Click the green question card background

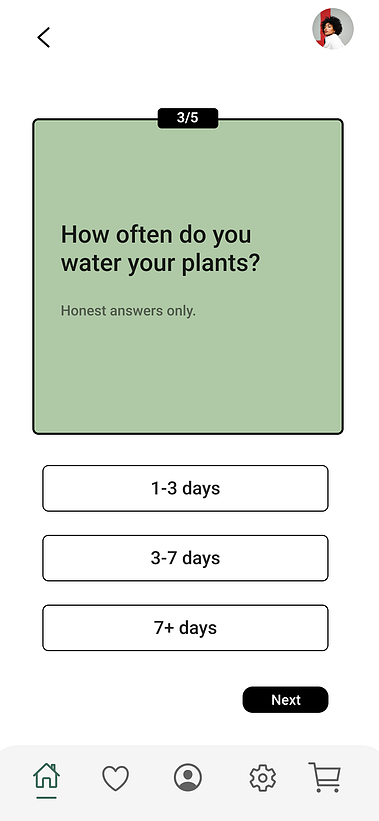click(x=188, y=367)
